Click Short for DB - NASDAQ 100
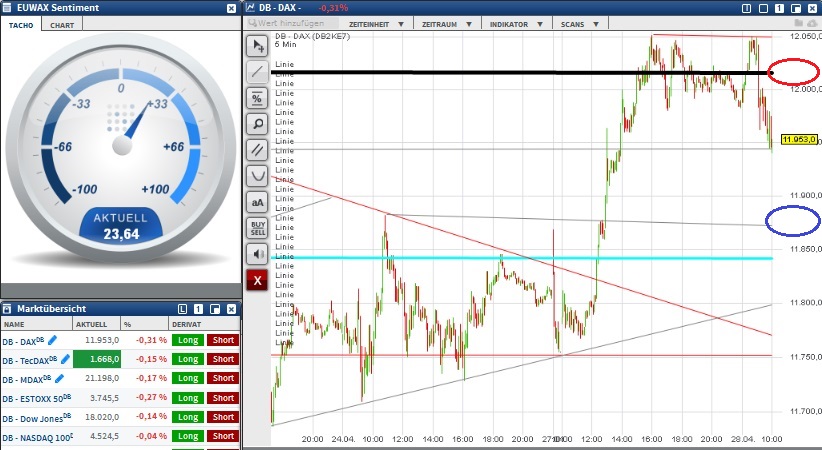Screen dimensions: 822x450 223,436
